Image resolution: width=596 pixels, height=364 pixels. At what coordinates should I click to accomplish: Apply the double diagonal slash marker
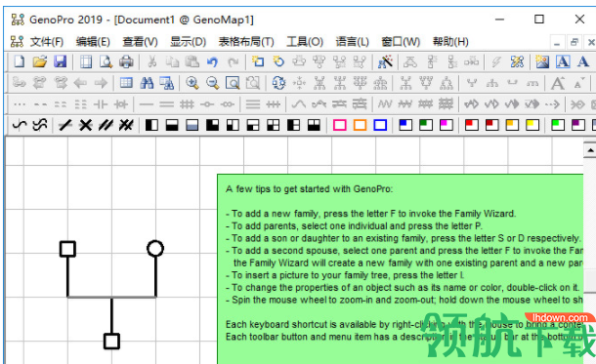pyautogui.click(x=106, y=125)
